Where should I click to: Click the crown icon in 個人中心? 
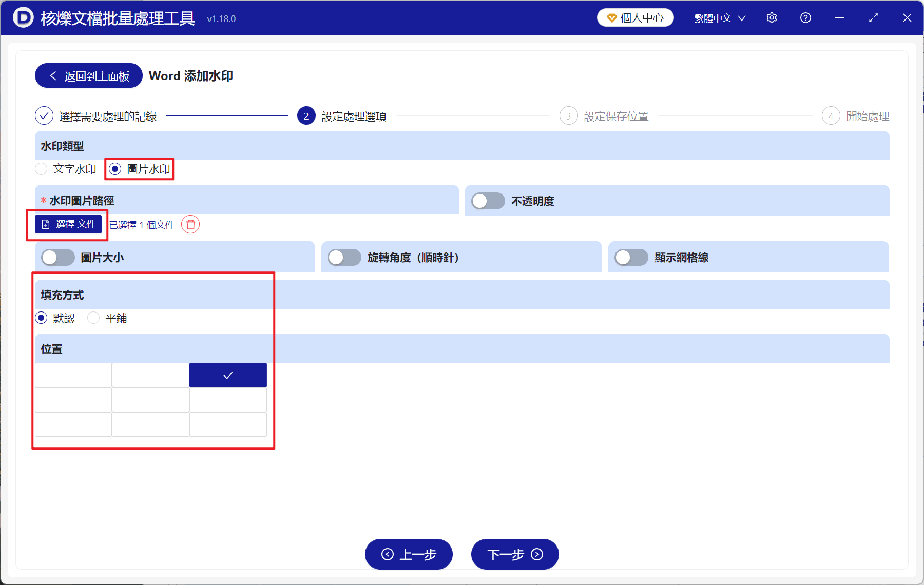click(x=611, y=17)
